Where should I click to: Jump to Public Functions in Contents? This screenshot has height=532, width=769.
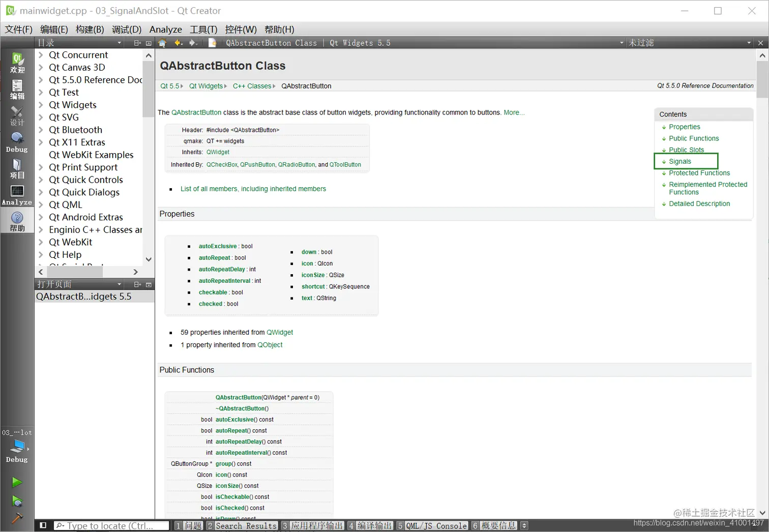coord(694,138)
